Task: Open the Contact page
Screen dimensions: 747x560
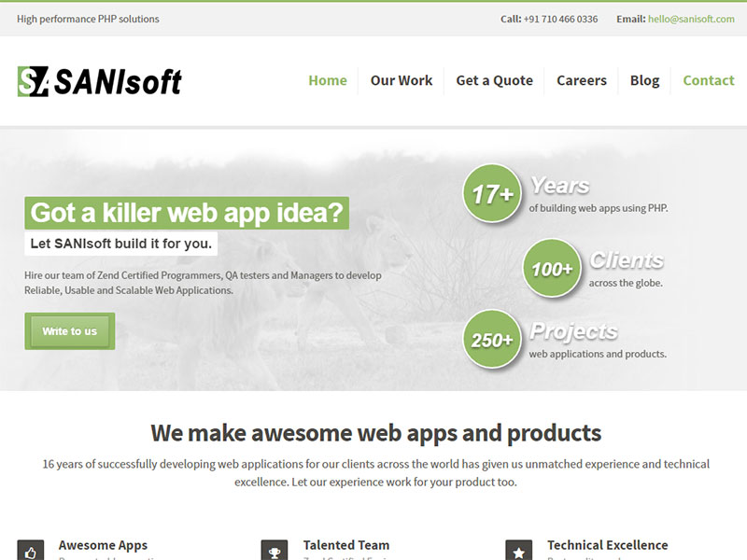Action: tap(709, 80)
